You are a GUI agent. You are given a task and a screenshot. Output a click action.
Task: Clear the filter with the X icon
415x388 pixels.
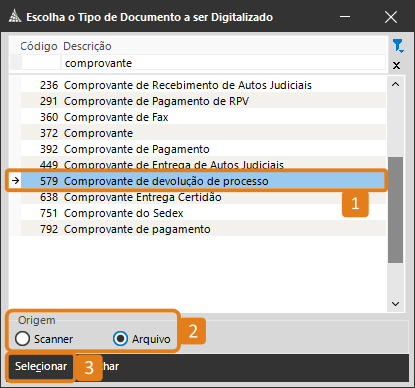point(396,65)
